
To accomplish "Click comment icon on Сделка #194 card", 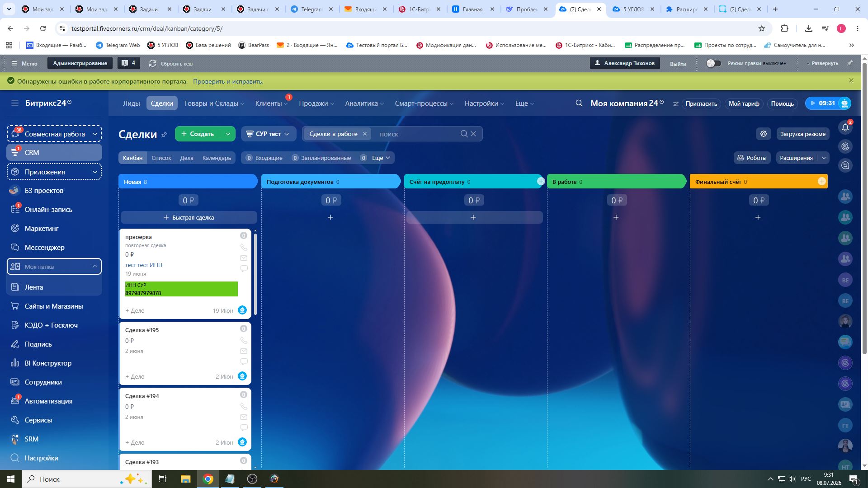I will 244,427.
